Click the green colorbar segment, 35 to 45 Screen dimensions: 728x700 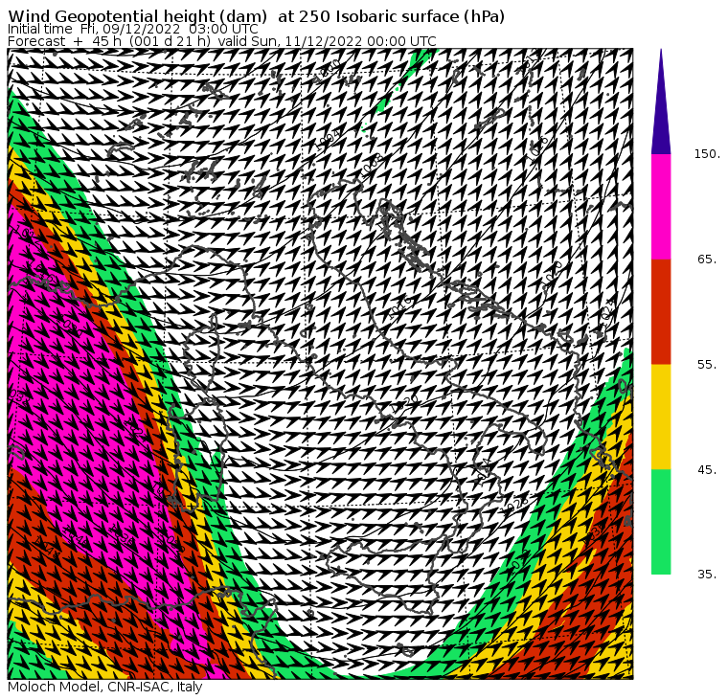(x=661, y=522)
